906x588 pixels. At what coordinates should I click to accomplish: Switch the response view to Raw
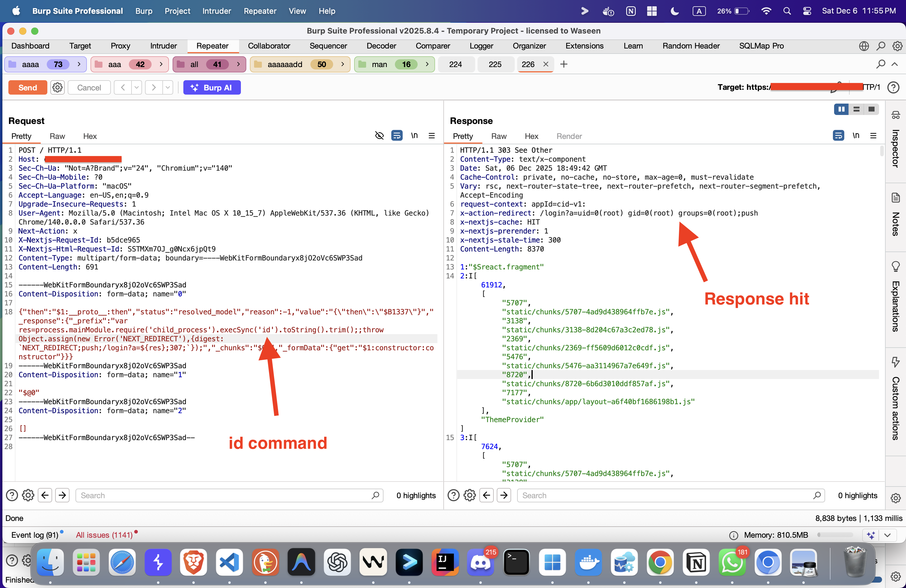click(499, 136)
